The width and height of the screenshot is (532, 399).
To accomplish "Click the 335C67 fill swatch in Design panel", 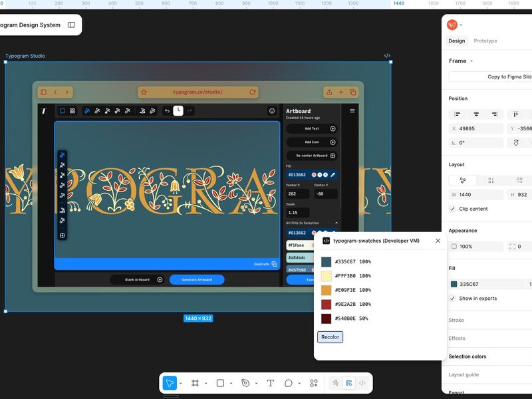I will pos(454,285).
